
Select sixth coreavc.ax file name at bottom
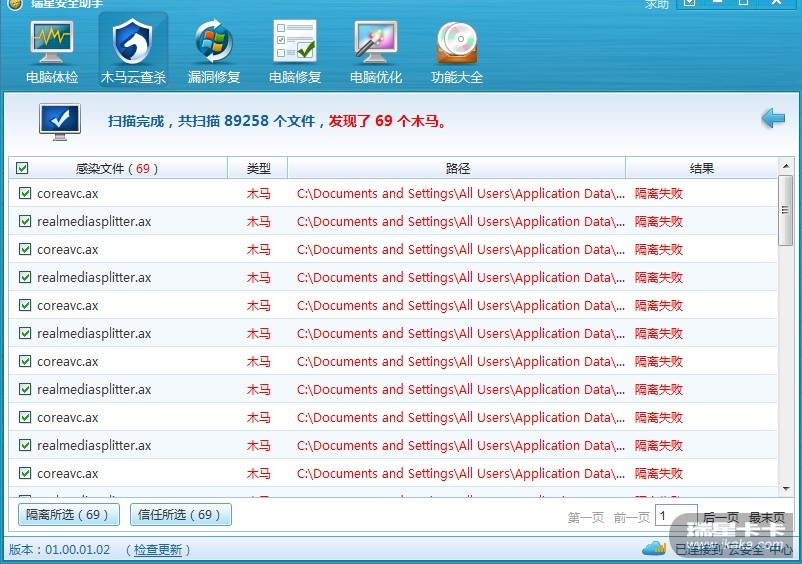(x=68, y=473)
